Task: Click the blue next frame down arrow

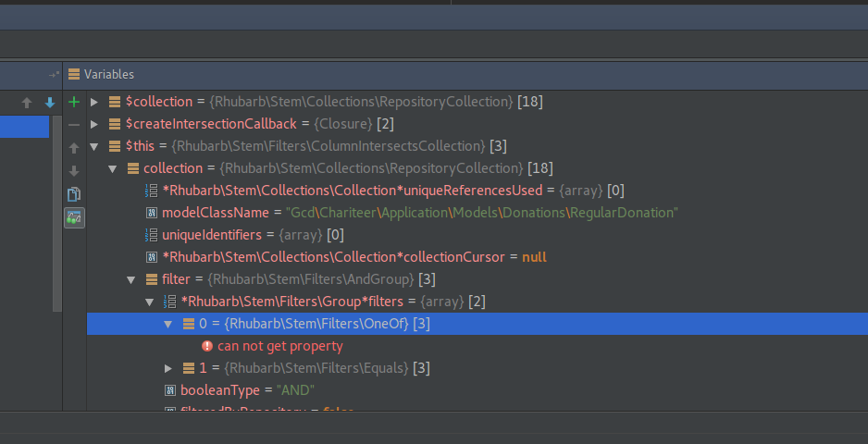Action: (x=50, y=103)
